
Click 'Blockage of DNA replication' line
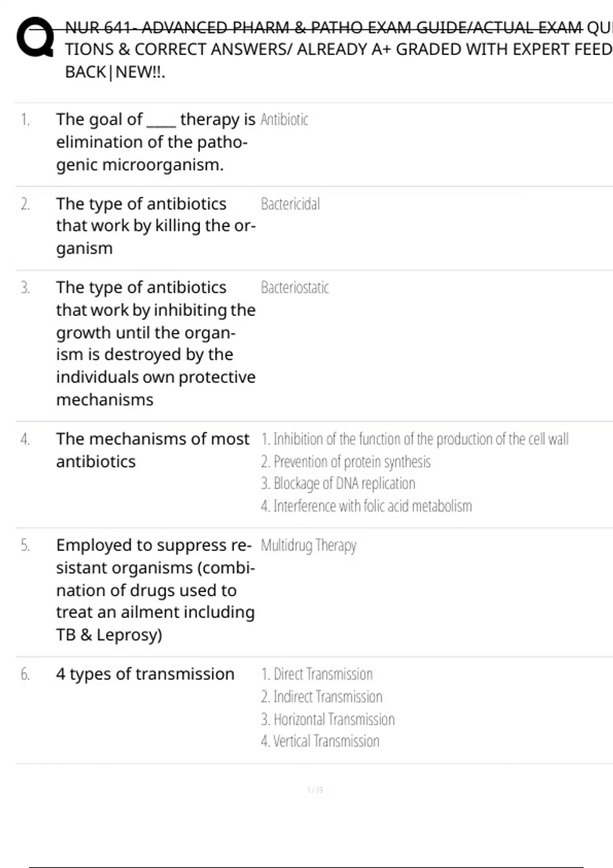pyautogui.click(x=338, y=484)
